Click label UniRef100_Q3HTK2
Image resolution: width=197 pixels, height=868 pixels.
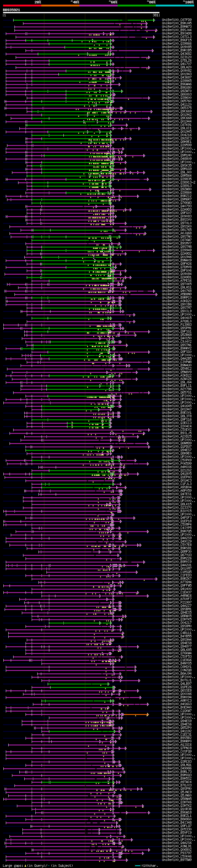177,805
